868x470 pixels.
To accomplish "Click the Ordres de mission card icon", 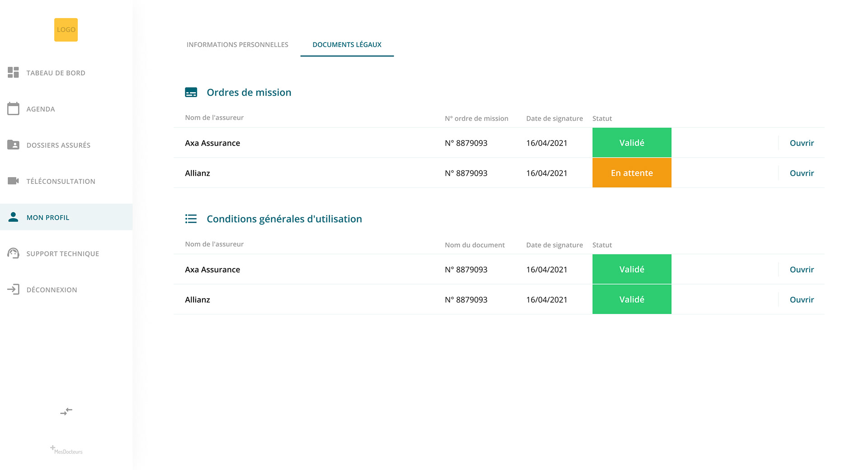I will (x=191, y=92).
